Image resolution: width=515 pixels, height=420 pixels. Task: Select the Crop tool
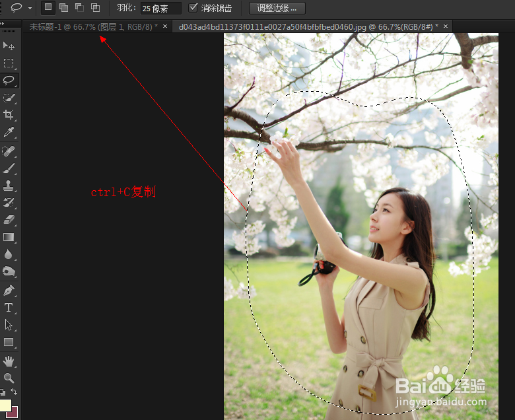click(9, 115)
